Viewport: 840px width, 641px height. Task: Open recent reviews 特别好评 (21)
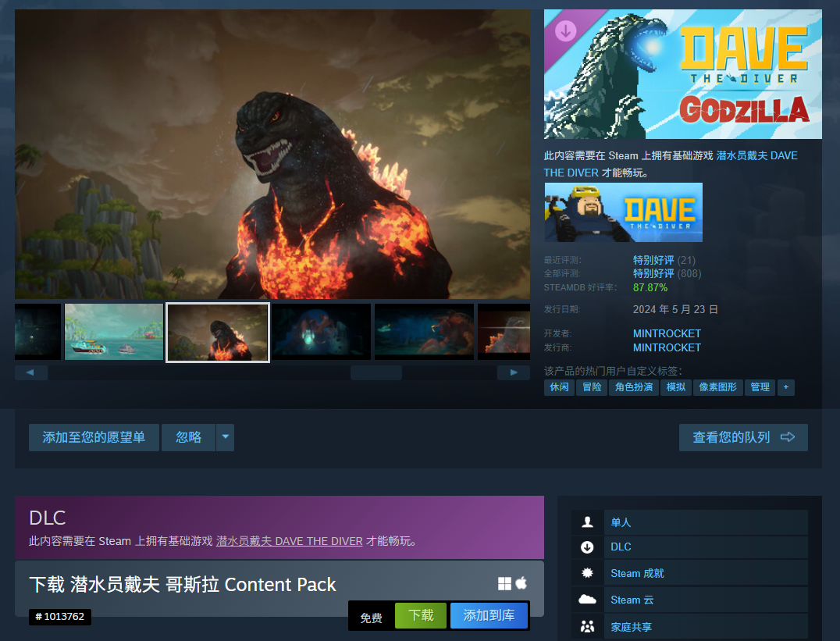point(664,260)
